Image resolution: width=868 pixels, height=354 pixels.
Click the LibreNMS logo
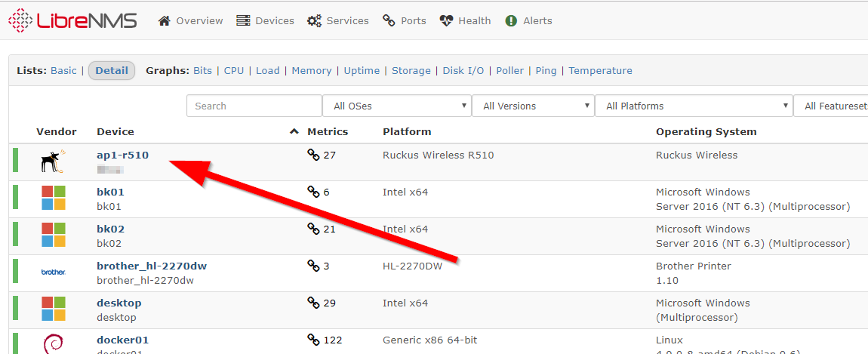pyautogui.click(x=72, y=20)
